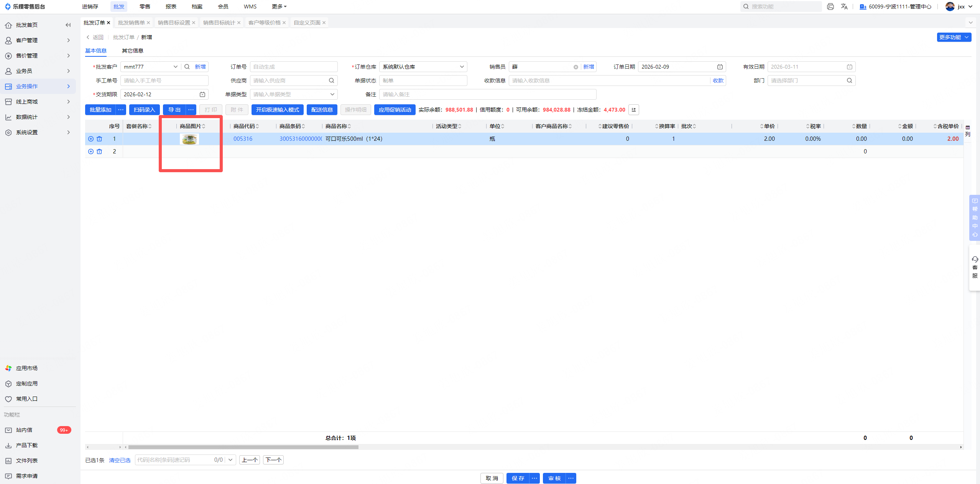
Task: Click the column settings 列 icon
Action: point(967,131)
